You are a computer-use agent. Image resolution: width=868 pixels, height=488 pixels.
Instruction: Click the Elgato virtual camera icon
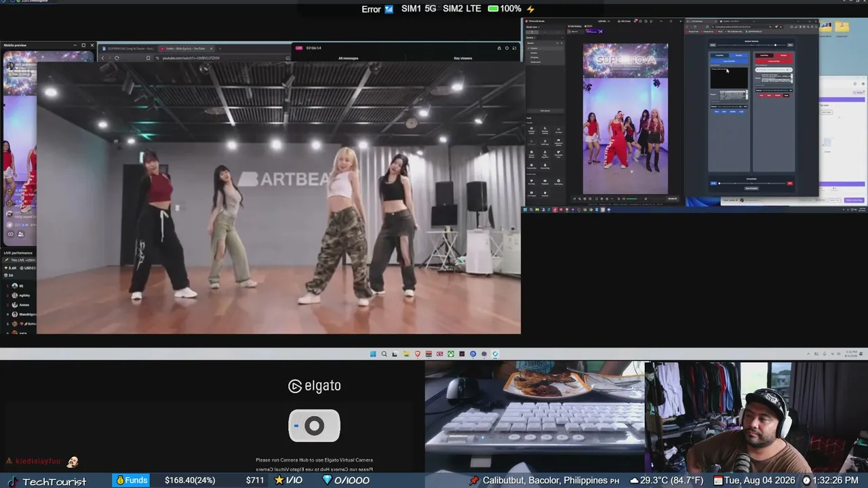(x=314, y=426)
